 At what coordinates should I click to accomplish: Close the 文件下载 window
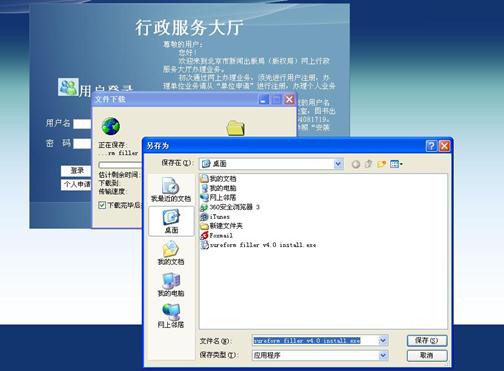[289, 99]
